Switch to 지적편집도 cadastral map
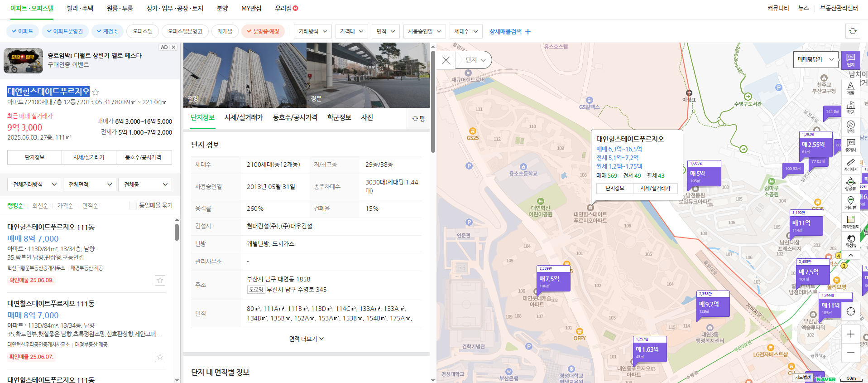 850,222
